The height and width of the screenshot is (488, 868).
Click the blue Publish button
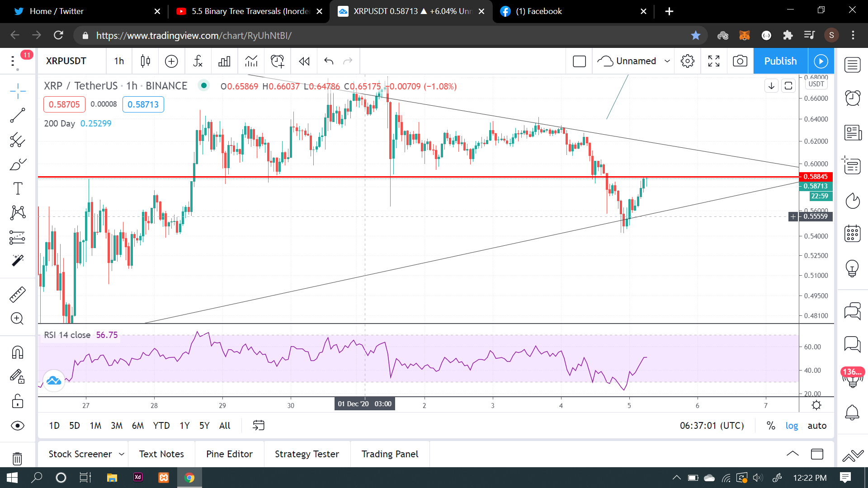(780, 61)
